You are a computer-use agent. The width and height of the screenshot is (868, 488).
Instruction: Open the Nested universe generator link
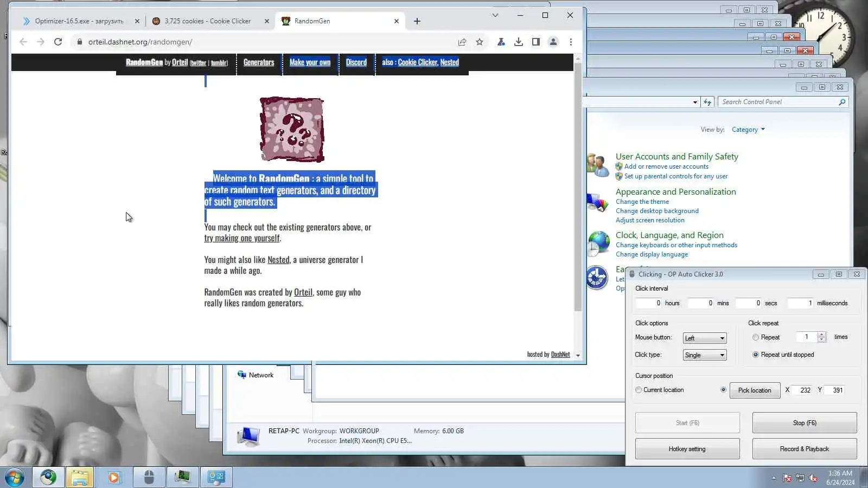pos(278,260)
